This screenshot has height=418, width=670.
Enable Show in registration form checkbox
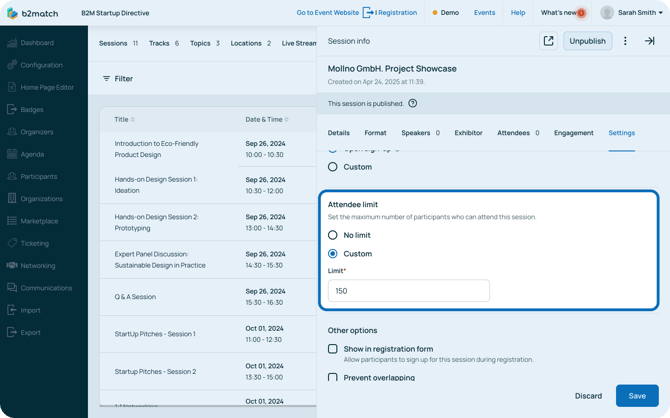coord(332,349)
